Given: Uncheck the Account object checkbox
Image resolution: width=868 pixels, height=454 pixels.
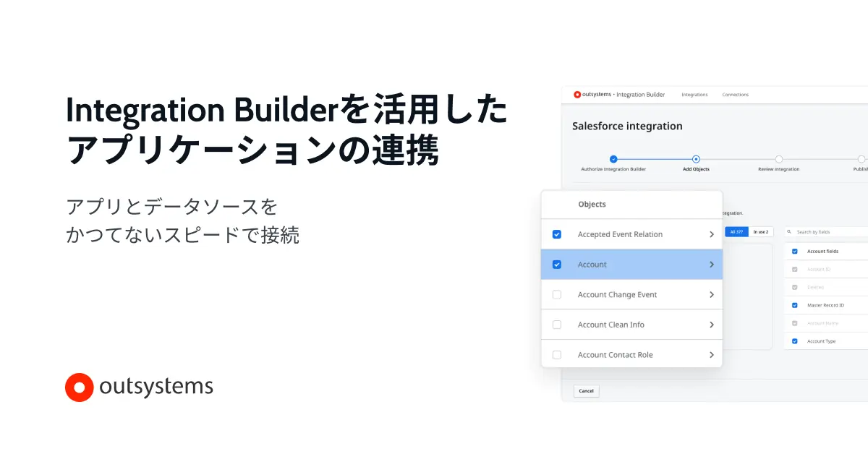Looking at the screenshot, I should coord(557,264).
